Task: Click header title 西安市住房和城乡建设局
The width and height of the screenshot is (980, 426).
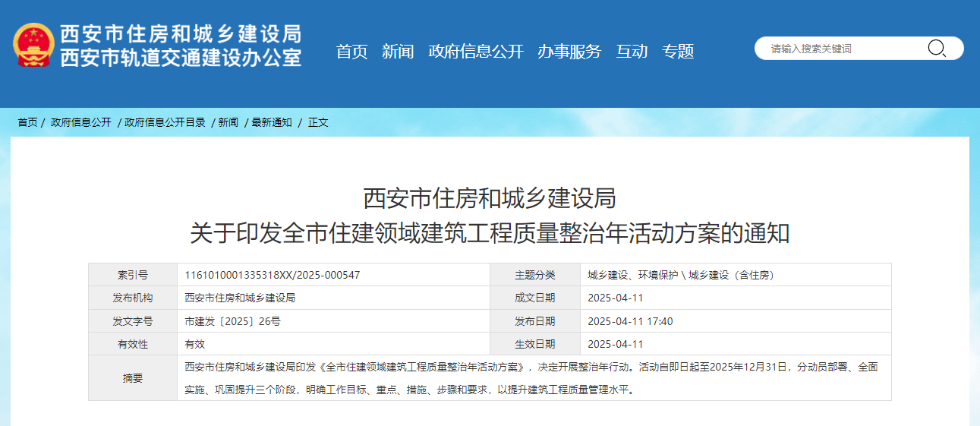Action: [181, 34]
